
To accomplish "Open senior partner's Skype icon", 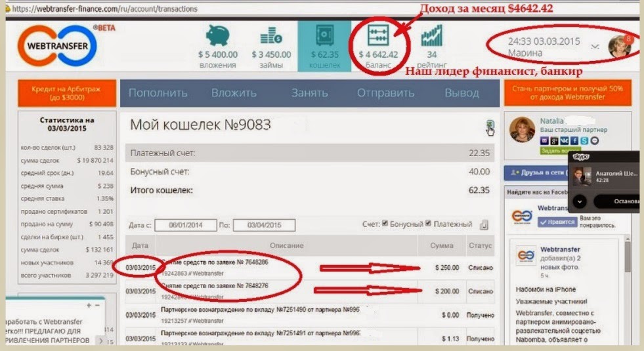I will click(x=584, y=141).
